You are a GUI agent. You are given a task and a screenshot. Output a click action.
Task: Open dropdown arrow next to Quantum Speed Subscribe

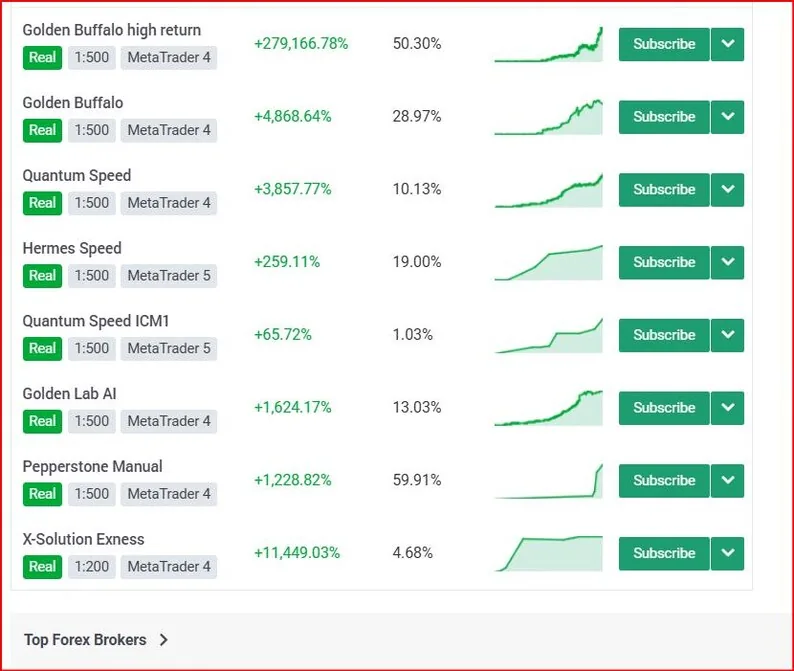[x=728, y=189]
